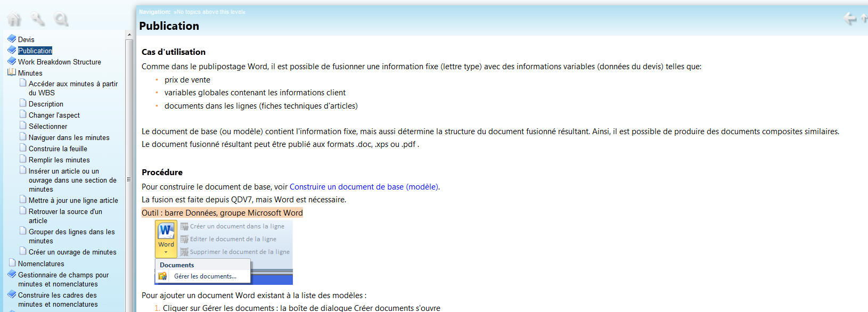Image resolution: width=868 pixels, height=312 pixels.
Task: Click the book icon beside Devis
Action: pos(12,39)
